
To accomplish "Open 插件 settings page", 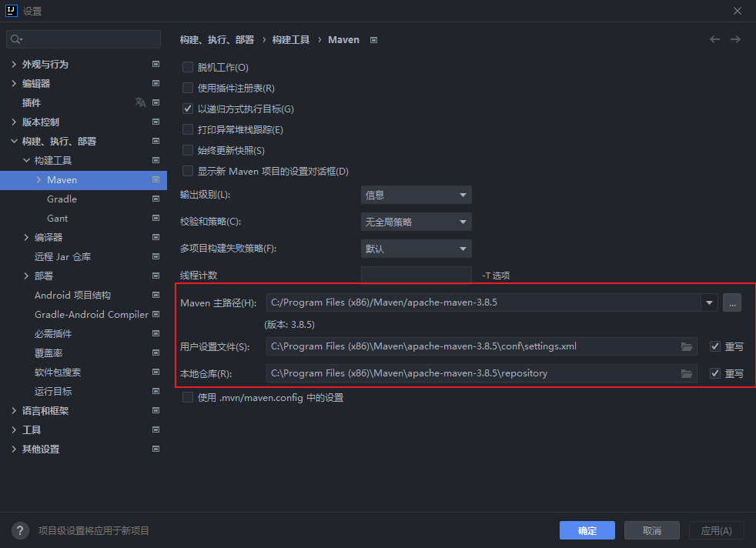I will pyautogui.click(x=32, y=102).
